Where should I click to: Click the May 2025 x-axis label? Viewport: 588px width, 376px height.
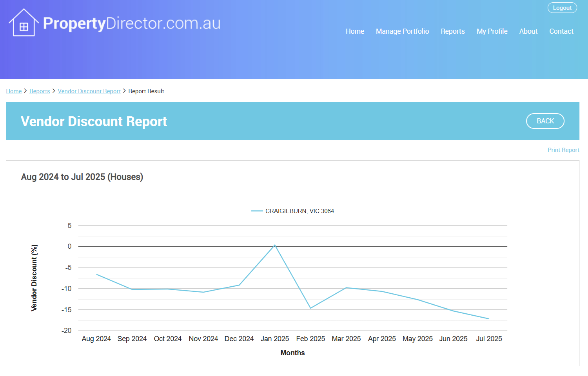(417, 339)
